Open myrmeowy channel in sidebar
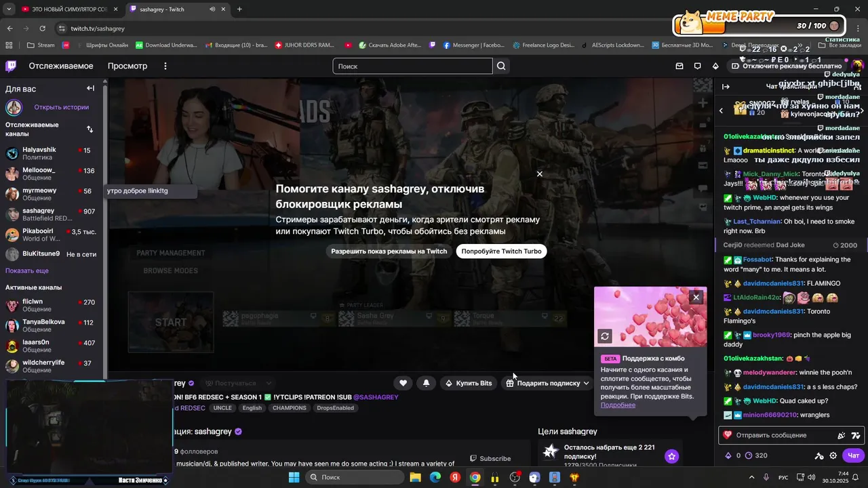This screenshot has width=868, height=488. (x=52, y=195)
